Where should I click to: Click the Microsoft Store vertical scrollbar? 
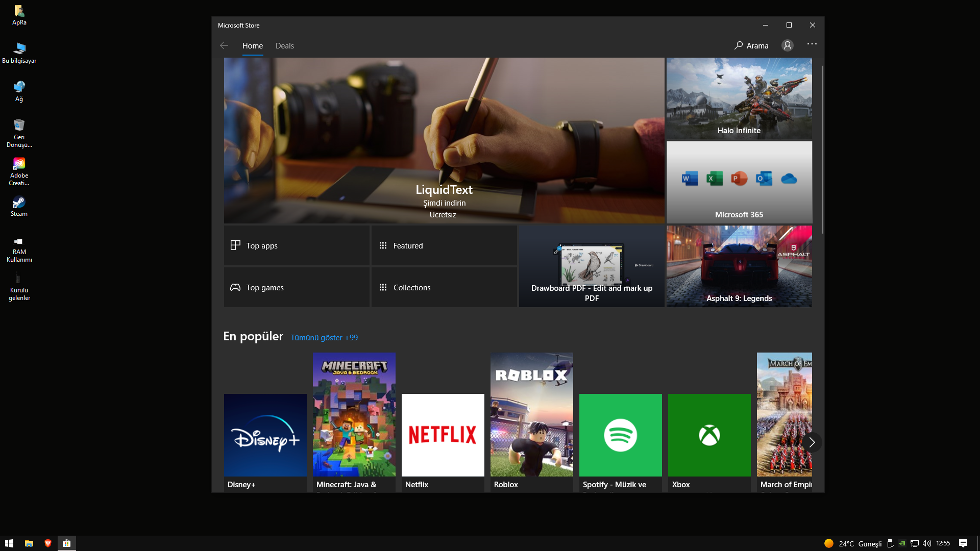point(822,149)
